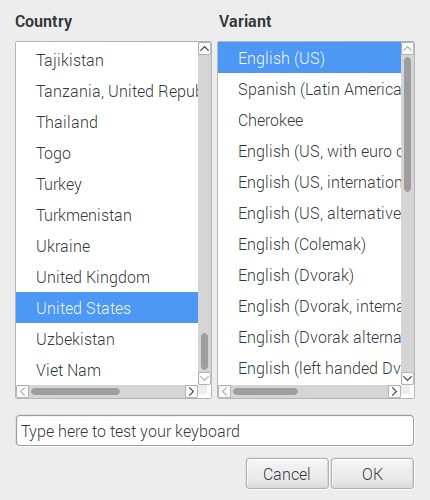The height and width of the screenshot is (500, 430).
Task: Click the Variant list scroll-down arrow
Action: coord(407,378)
